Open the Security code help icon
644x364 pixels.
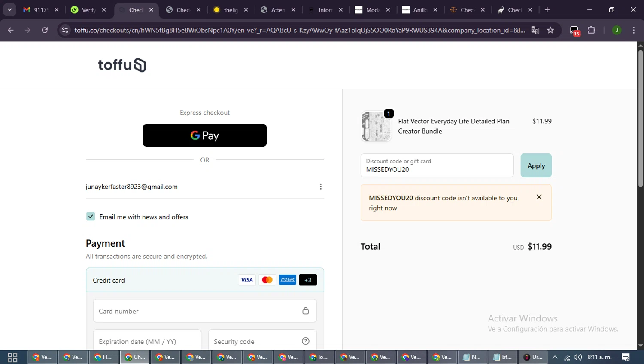pos(306,341)
